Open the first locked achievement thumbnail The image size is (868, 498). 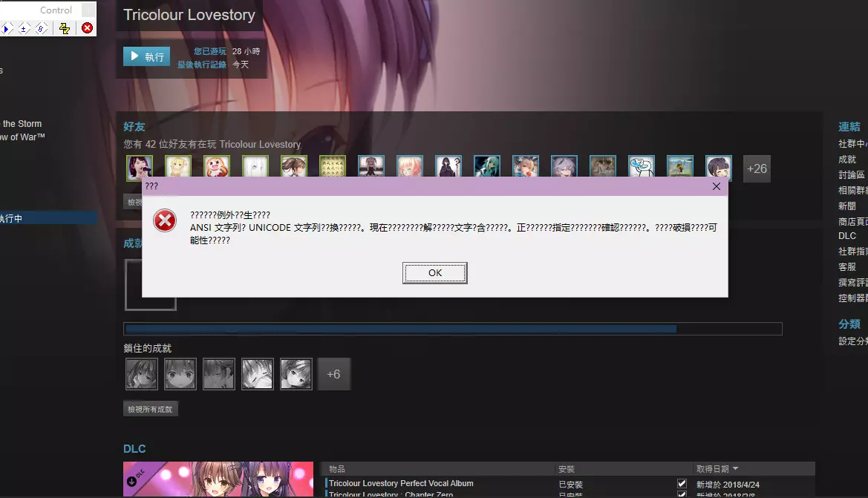pos(142,374)
